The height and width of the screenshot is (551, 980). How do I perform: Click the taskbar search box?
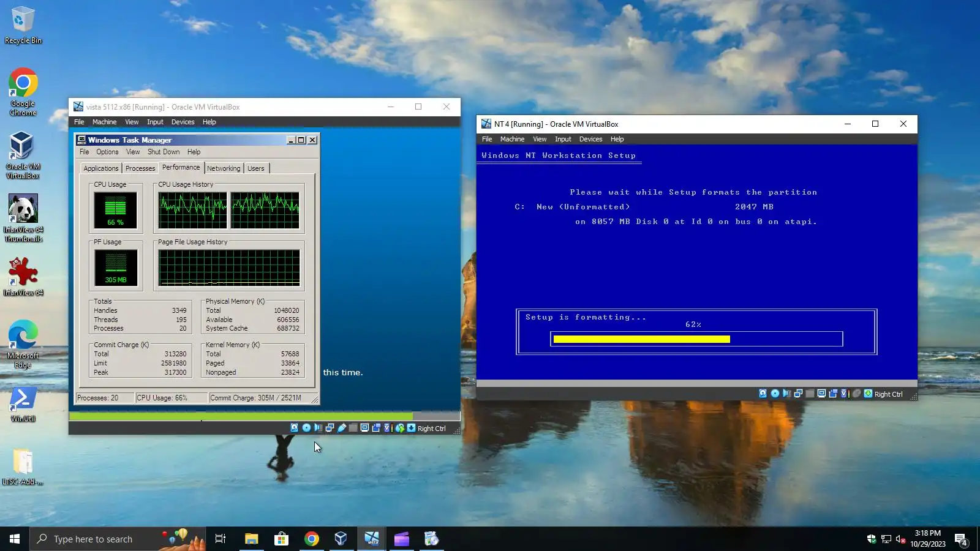pos(118,539)
